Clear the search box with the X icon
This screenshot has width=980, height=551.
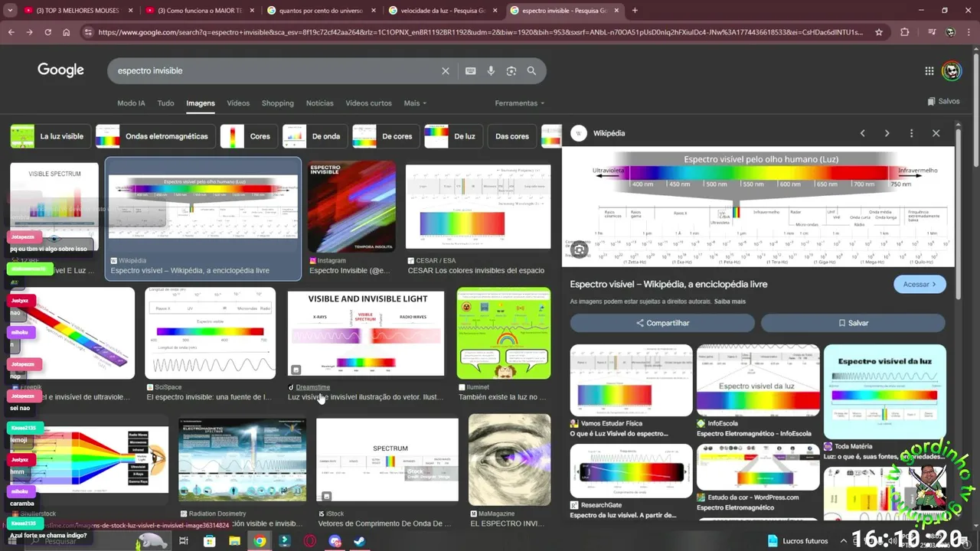click(x=446, y=70)
